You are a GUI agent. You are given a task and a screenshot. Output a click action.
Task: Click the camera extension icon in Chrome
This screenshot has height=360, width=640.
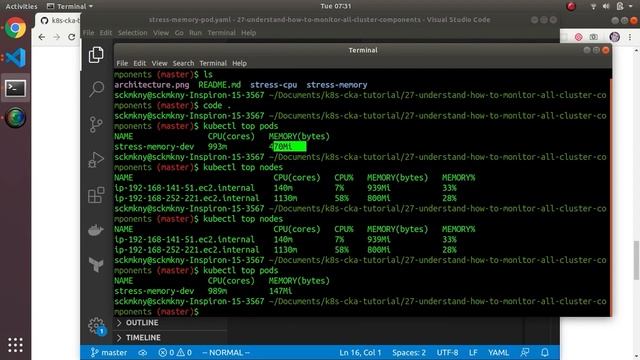593,37
